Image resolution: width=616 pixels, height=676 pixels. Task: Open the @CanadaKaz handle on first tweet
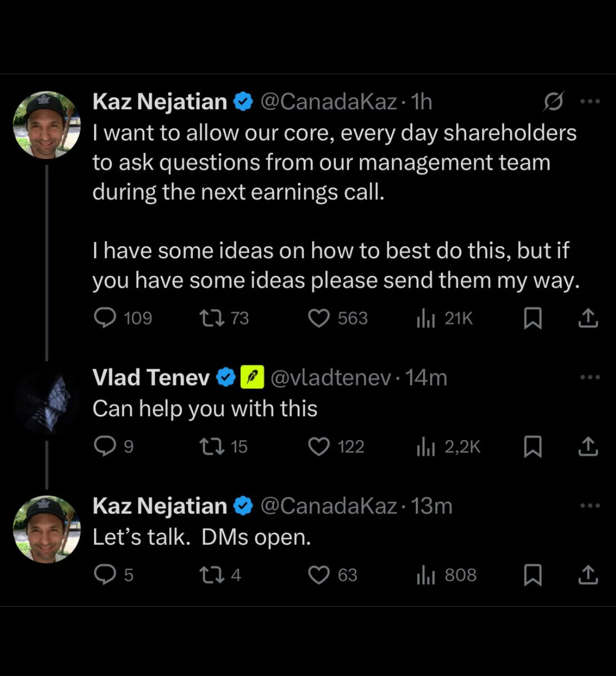pyautogui.click(x=328, y=101)
